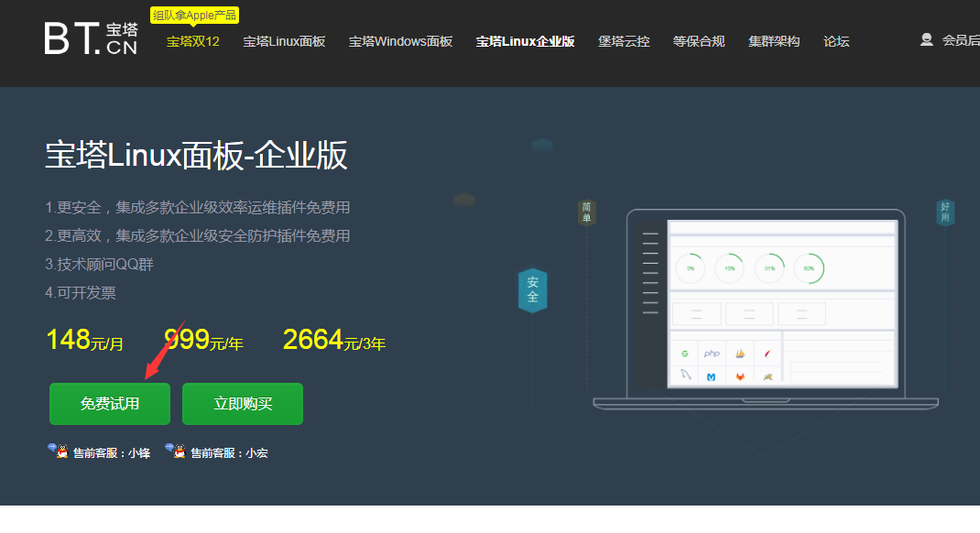Click the 安全 hexagon badge
Viewport: 980px width, 533px height.
click(532, 290)
